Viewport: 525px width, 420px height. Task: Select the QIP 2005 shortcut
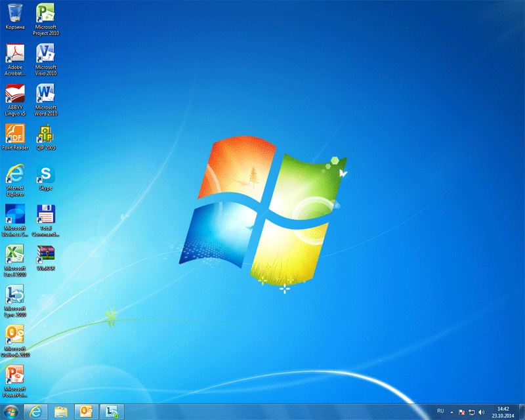45,137
